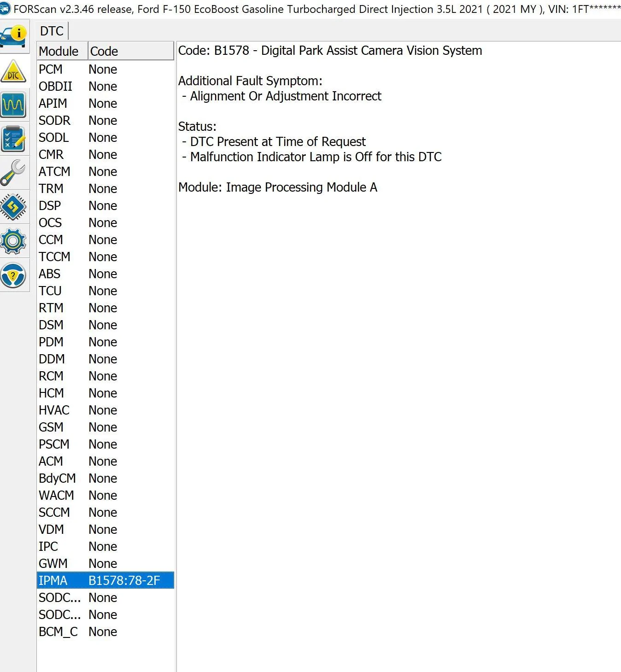The height and width of the screenshot is (672, 621).
Task: Open the oscilloscope live data section
Action: pyautogui.click(x=13, y=105)
